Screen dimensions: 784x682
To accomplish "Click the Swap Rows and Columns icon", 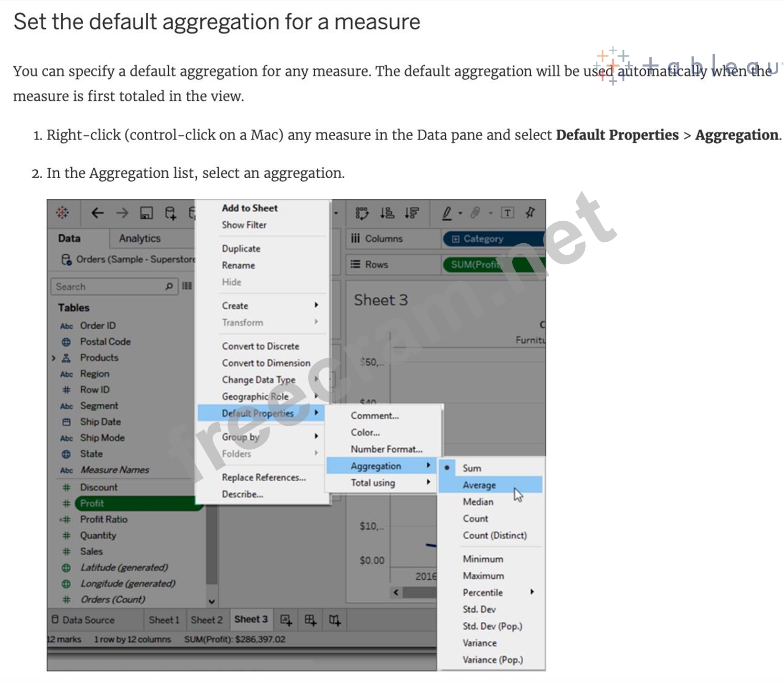I will click(x=362, y=213).
